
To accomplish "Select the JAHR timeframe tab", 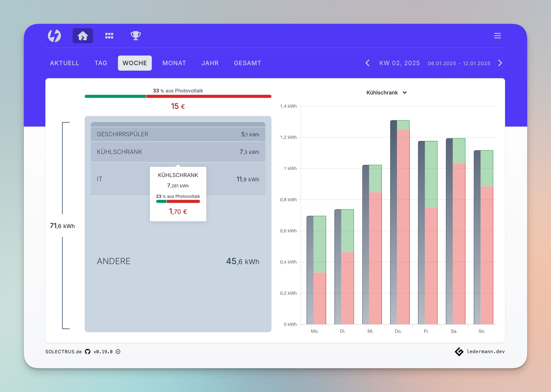I will click(210, 63).
